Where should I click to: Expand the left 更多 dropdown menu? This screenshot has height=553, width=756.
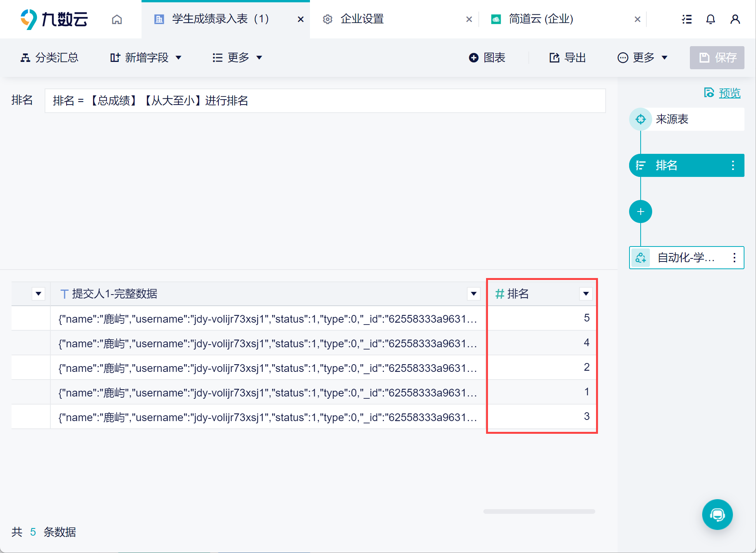pyautogui.click(x=237, y=58)
